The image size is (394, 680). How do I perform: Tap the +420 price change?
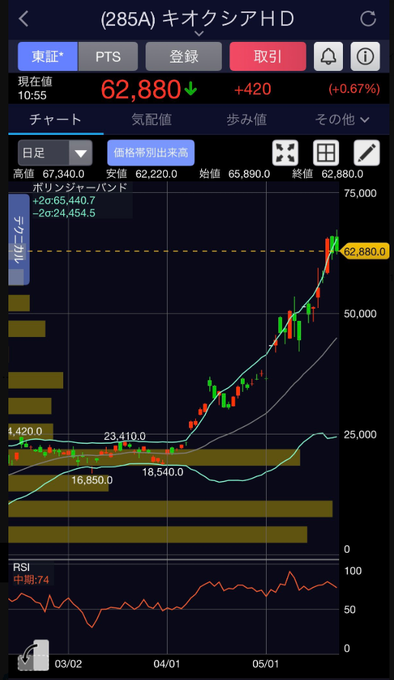click(x=253, y=89)
